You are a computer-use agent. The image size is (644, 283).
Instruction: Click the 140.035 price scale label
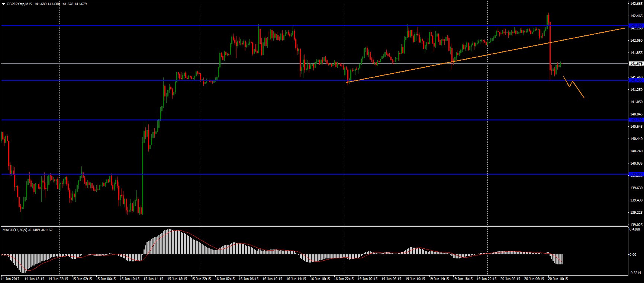(637, 163)
